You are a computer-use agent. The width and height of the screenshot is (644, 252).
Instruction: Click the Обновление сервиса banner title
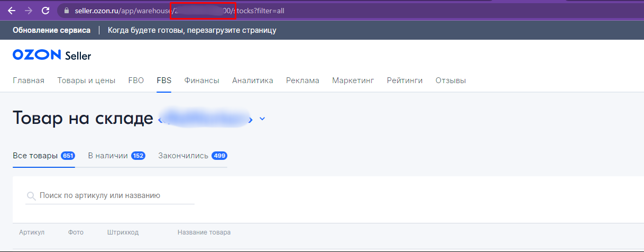[x=52, y=30]
